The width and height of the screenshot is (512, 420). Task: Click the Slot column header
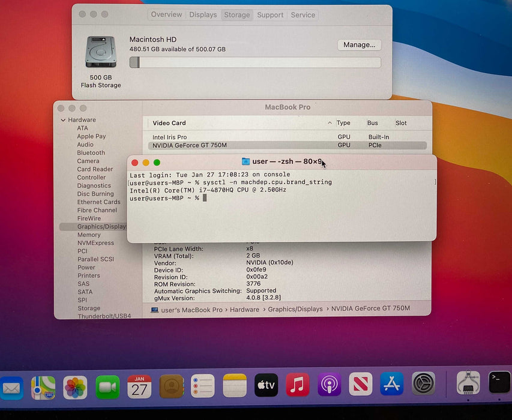(x=401, y=123)
